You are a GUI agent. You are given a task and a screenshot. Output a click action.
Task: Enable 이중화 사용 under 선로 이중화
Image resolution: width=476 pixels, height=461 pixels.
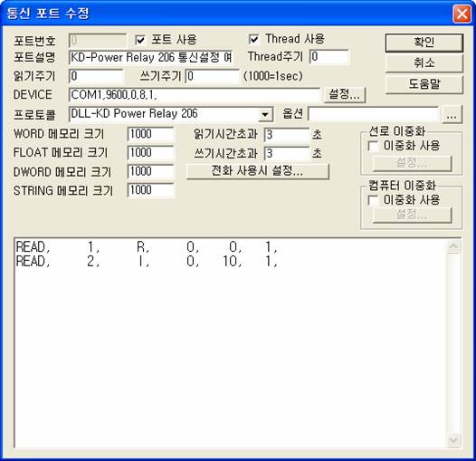coord(373,146)
